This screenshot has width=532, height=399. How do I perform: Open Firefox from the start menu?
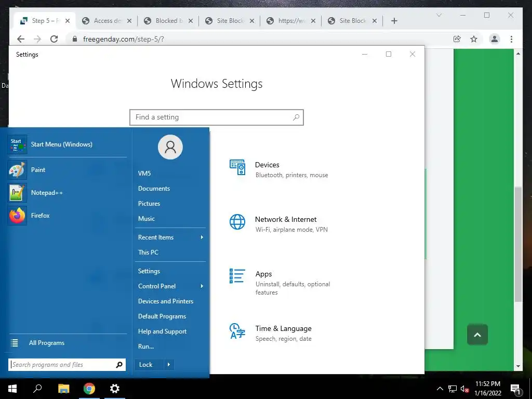tap(67, 216)
